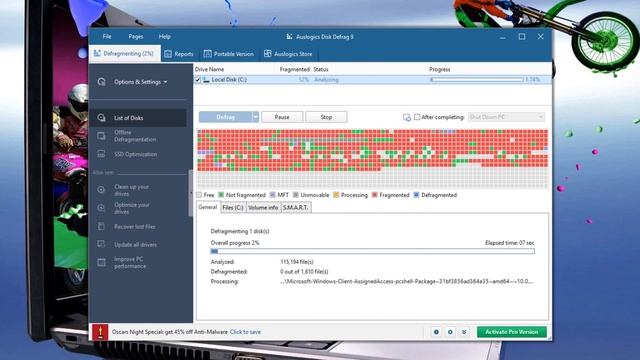Switch to the Reports tab
Screen dimensions: 640x360
179,54
